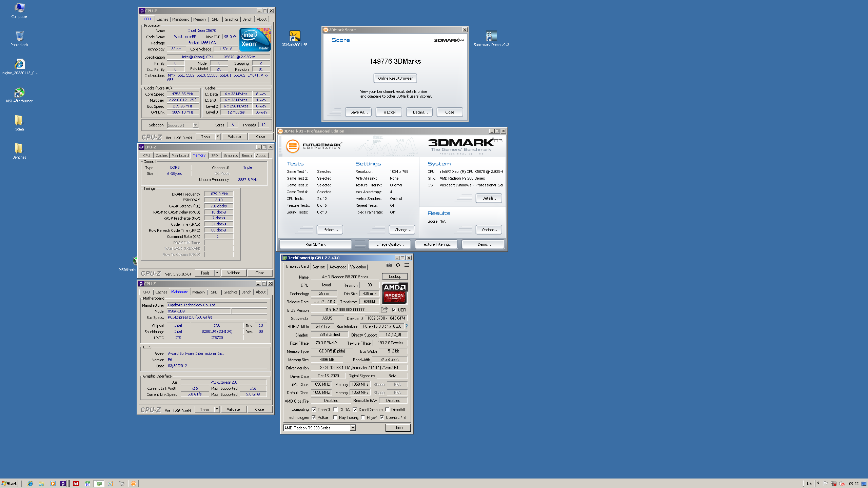
Task: Click the Bus Interface question mark icon
Action: pos(406,326)
